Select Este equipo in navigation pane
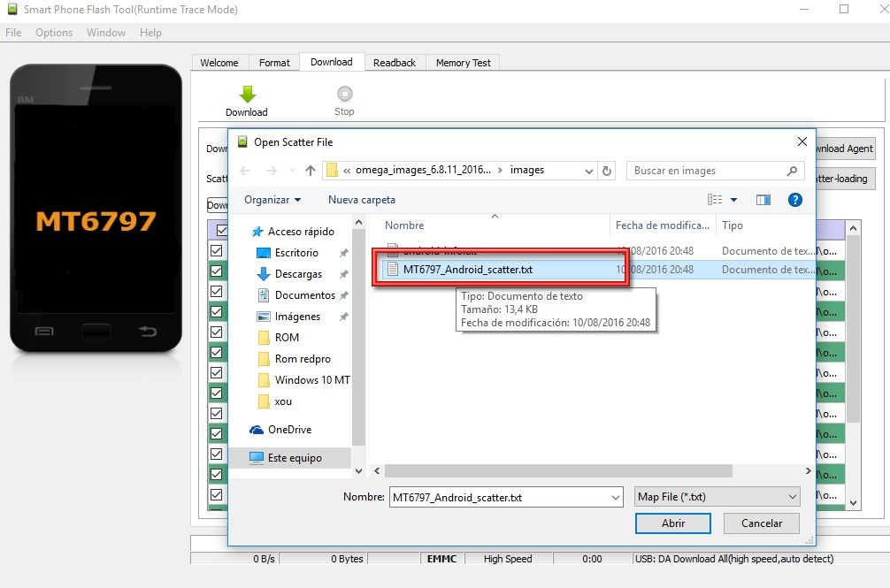890x588 pixels. point(295,458)
